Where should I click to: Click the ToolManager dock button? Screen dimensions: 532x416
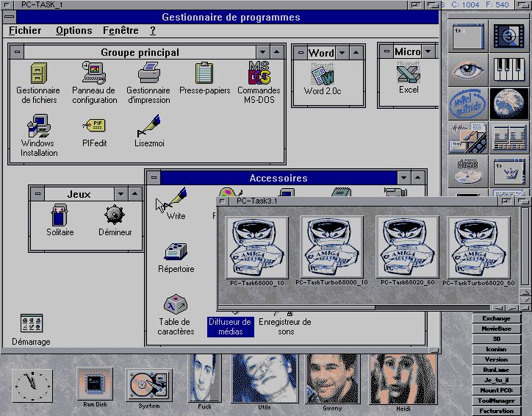[x=497, y=401]
